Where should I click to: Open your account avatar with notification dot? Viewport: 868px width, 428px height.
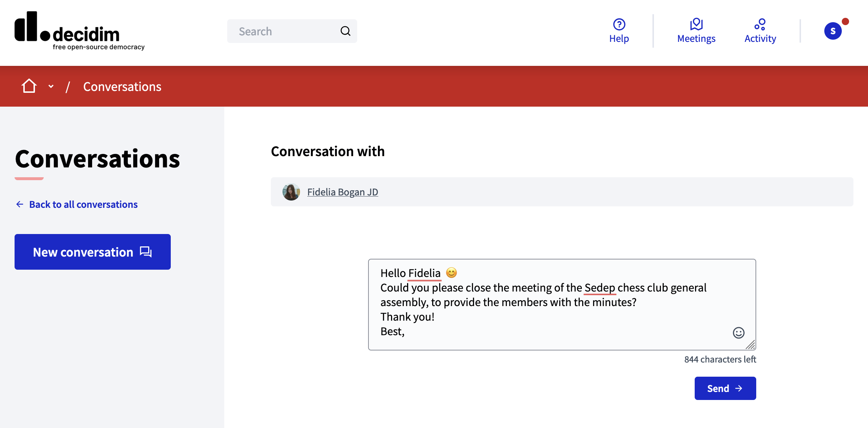tap(833, 31)
